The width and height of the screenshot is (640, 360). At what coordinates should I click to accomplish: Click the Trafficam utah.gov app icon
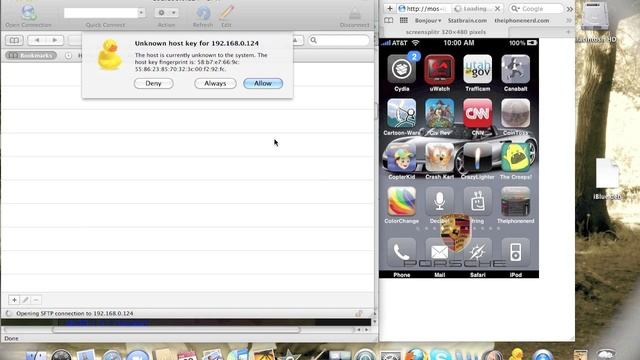point(478,69)
